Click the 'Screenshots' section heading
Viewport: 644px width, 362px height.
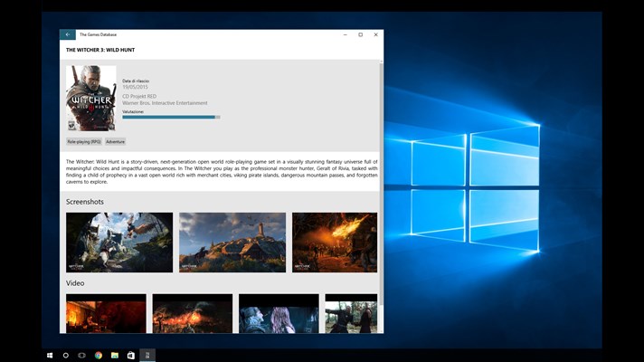tap(85, 202)
